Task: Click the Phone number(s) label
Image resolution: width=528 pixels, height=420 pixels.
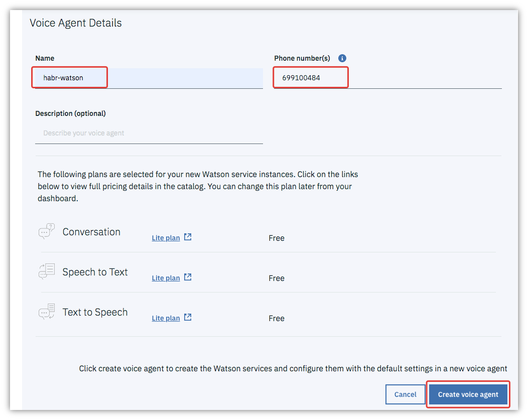Action: click(x=302, y=58)
